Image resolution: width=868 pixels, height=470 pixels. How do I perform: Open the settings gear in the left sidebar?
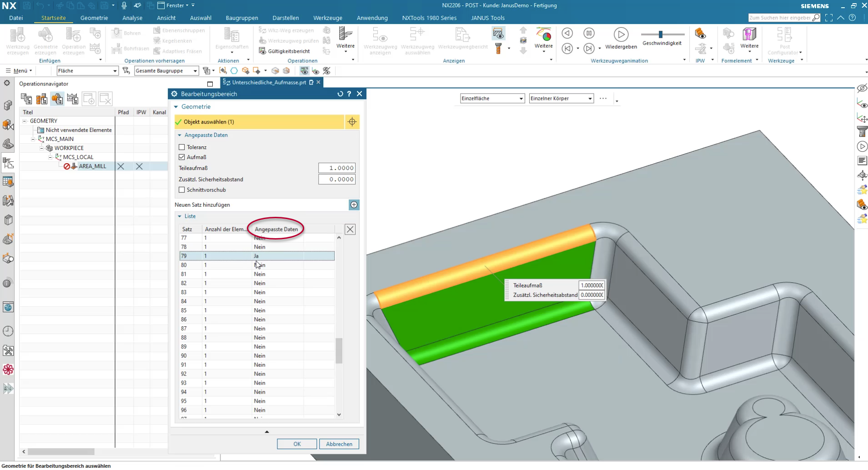pos(7,83)
